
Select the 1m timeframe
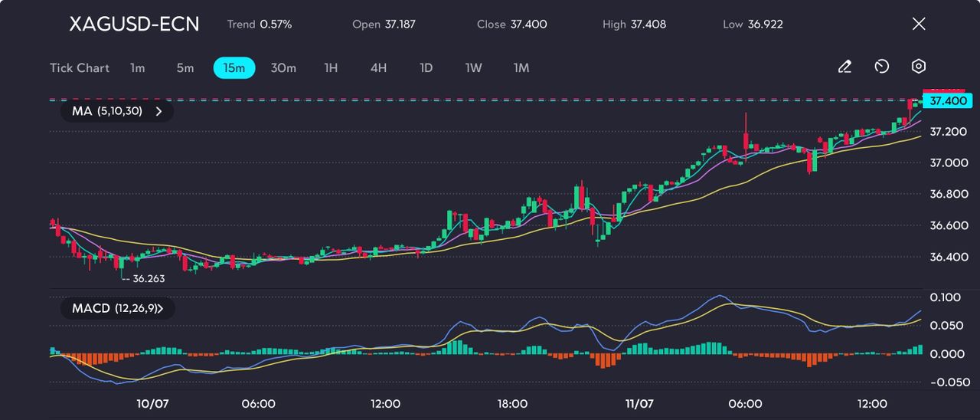click(137, 68)
